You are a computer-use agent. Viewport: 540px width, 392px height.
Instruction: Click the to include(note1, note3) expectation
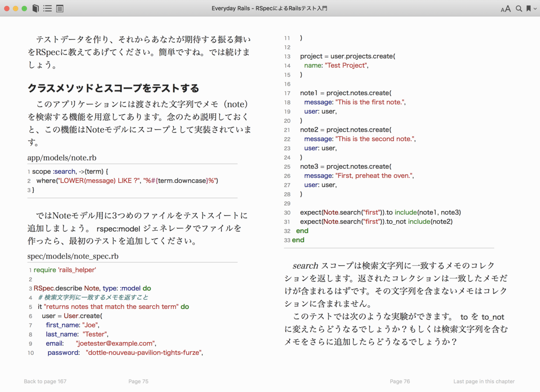(380, 212)
